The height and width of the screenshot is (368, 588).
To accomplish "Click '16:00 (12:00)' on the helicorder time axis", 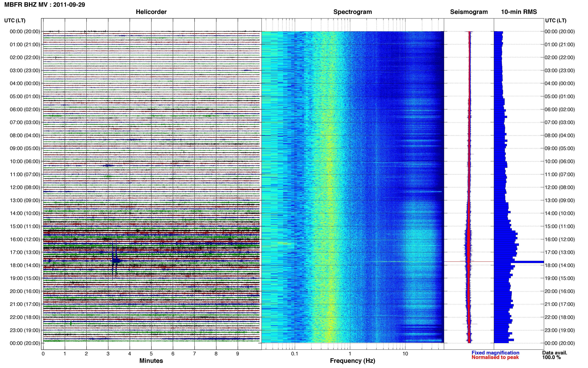I will pos(25,239).
